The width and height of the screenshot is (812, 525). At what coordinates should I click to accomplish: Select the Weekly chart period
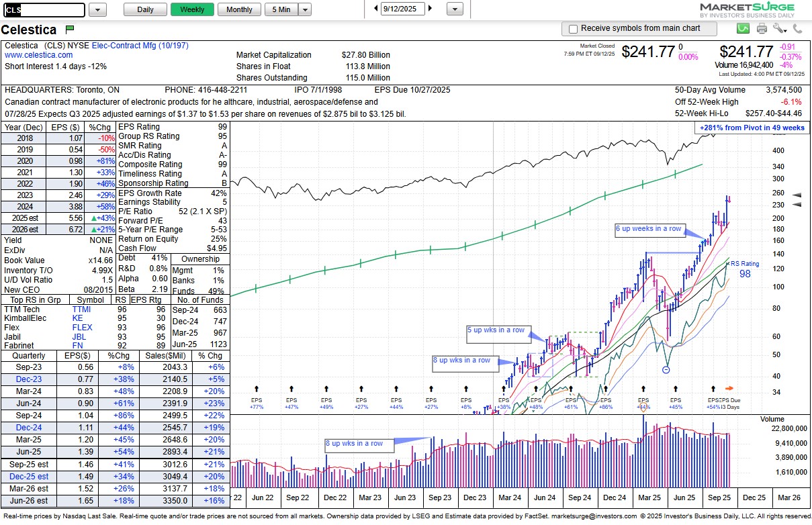tap(192, 9)
